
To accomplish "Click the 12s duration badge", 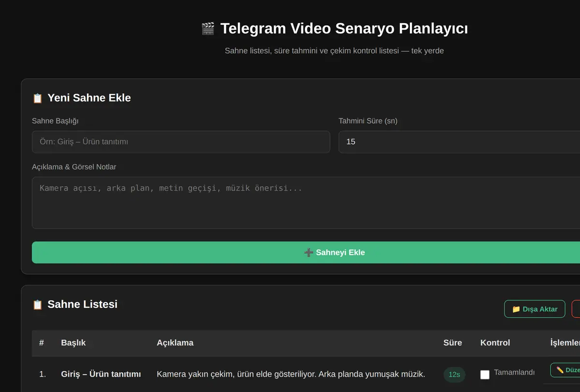I will (x=454, y=375).
